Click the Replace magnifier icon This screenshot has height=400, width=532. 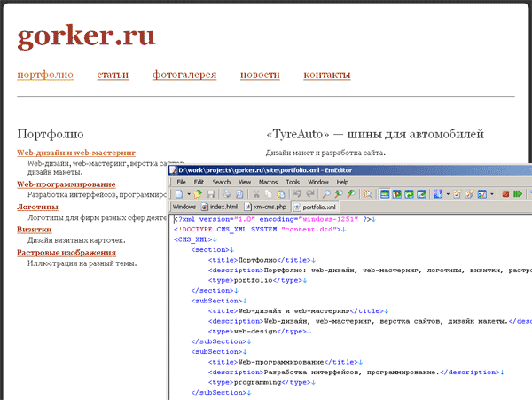point(351,193)
